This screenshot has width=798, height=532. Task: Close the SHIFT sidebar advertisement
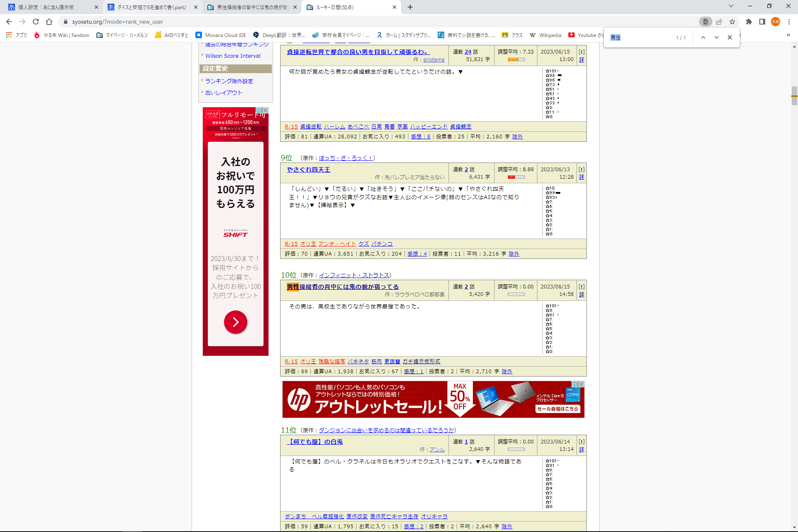pos(265,110)
